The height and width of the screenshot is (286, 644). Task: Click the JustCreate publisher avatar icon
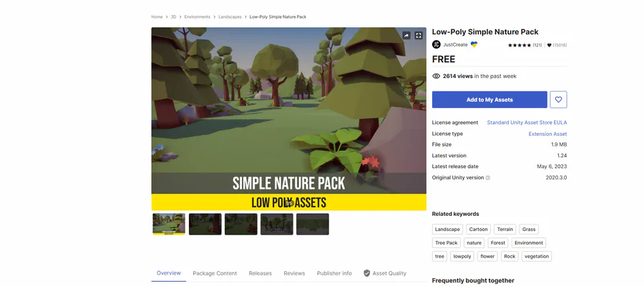436,45
